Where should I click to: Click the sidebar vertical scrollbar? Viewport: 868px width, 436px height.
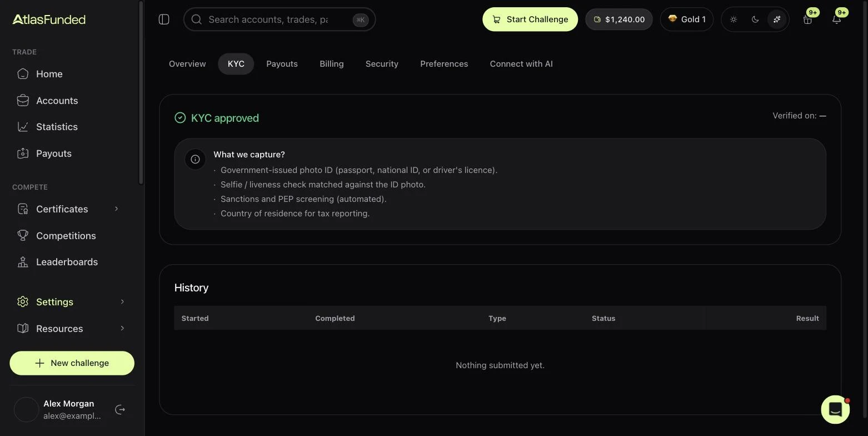[141, 93]
